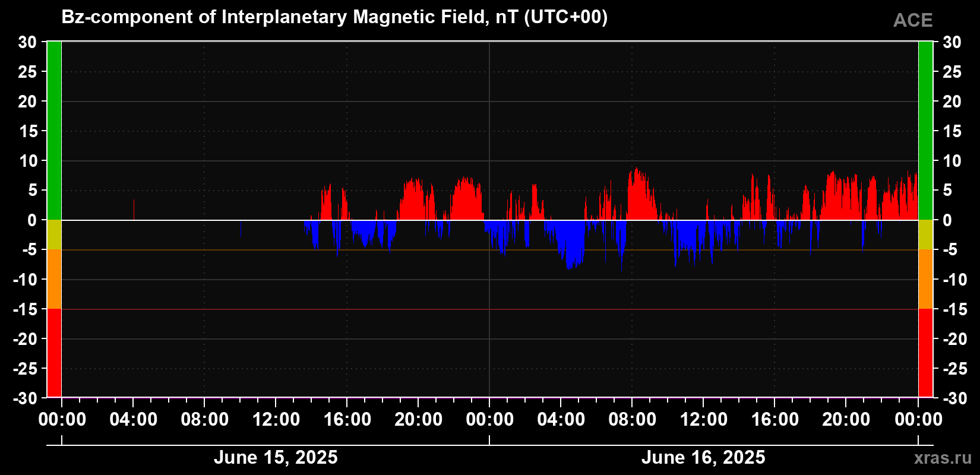Click the -5 label on the left axis
Image resolution: width=980 pixels, height=475 pixels.
pyautogui.click(x=30, y=250)
